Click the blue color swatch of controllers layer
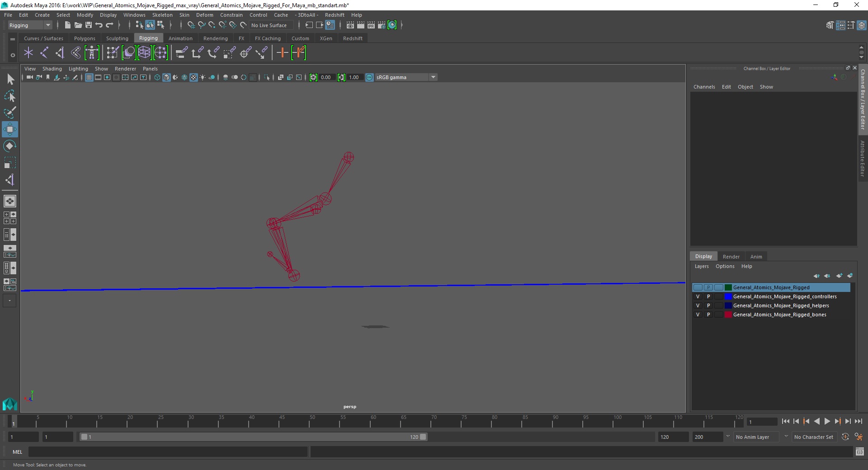This screenshot has height=470, width=868. [x=728, y=296]
